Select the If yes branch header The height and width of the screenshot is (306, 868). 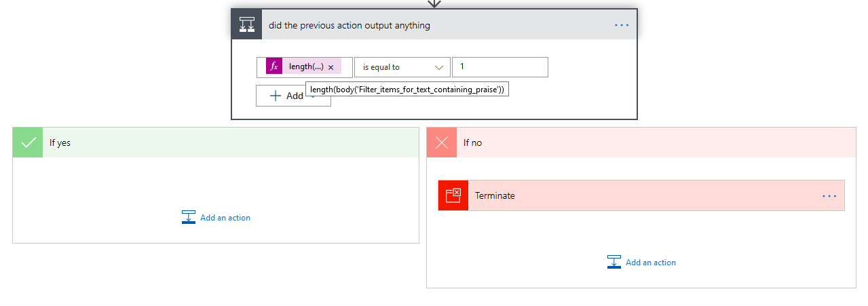click(x=231, y=142)
